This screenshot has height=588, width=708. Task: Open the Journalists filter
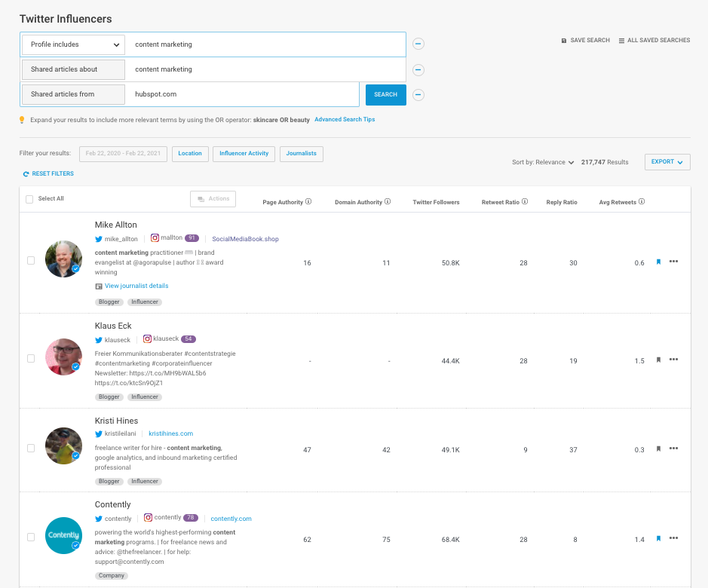pyautogui.click(x=302, y=154)
